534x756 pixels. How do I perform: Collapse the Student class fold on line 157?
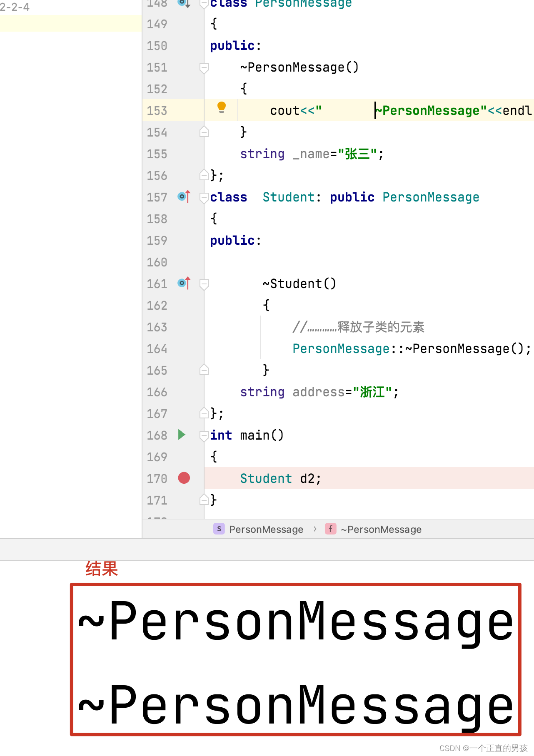[x=204, y=197]
